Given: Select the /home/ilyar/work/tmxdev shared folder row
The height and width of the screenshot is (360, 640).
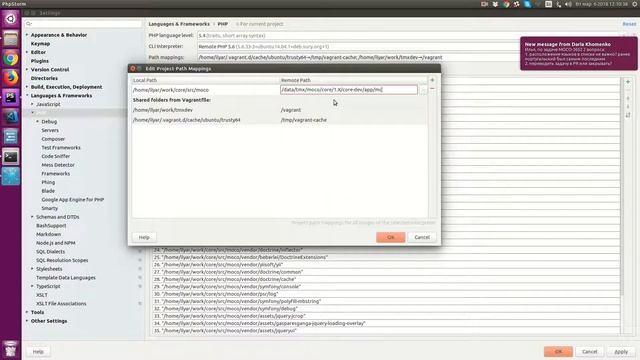Looking at the screenshot, I should click(280, 110).
